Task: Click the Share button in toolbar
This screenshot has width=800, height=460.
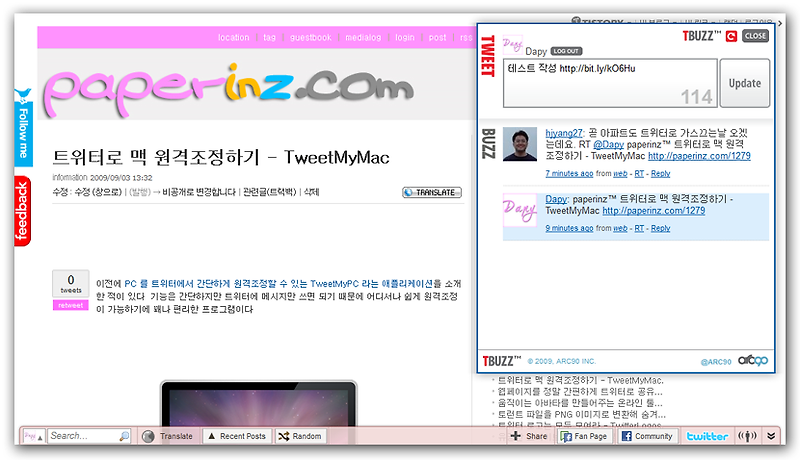Action: tap(530, 436)
